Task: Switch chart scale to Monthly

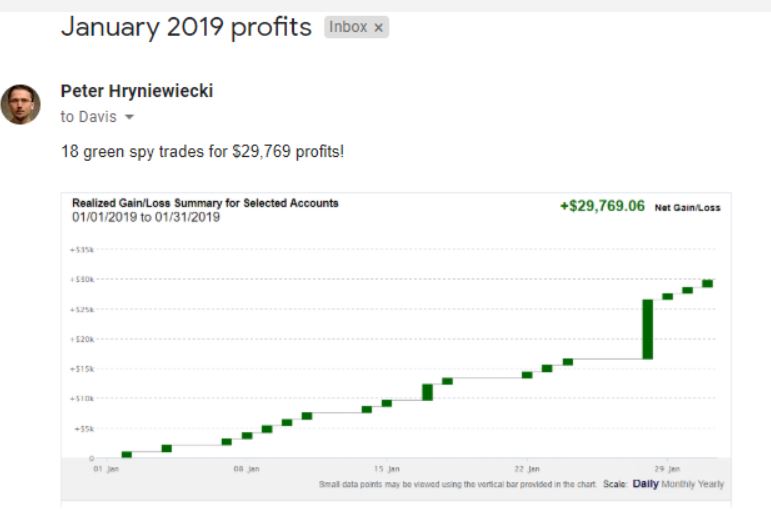Action: 677,484
